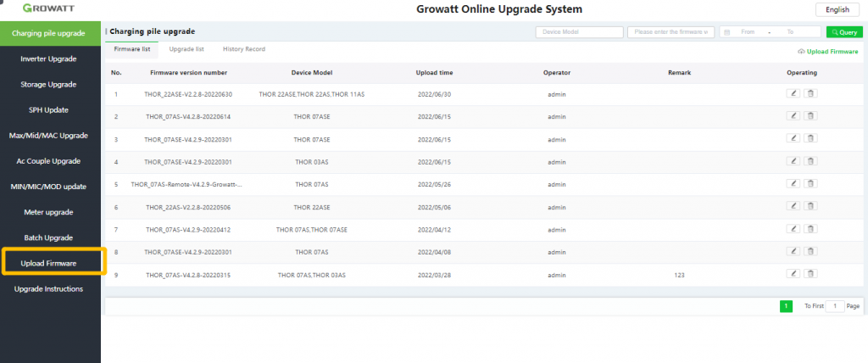Click the From date field

point(748,32)
